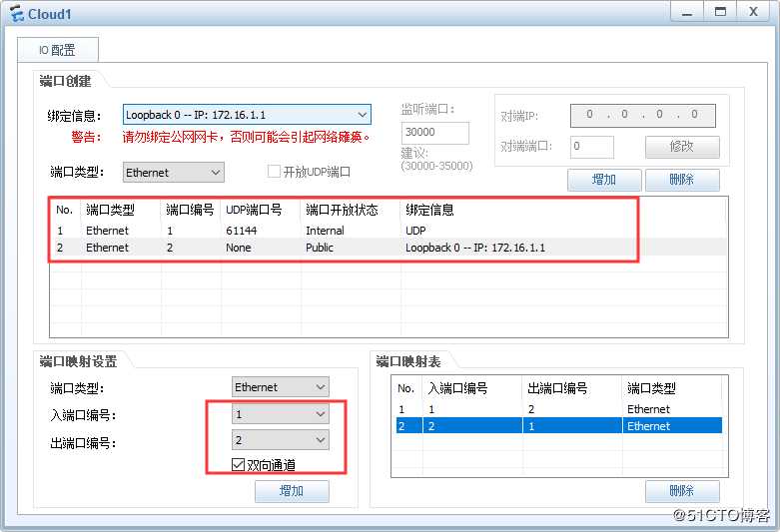Toggle the 双向通道 checkbox
The width and height of the screenshot is (780, 532).
point(239,464)
